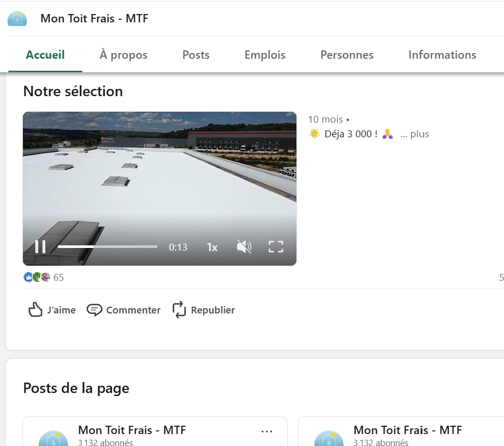504x446 pixels.
Task: Click the Posts de la page heading
Action: tap(76, 388)
